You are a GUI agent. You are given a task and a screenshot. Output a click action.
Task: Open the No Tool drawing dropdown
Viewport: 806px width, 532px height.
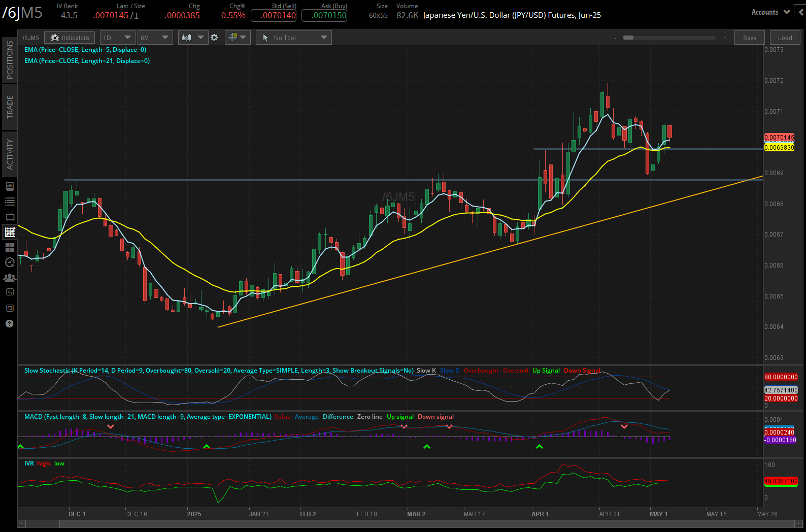pos(294,38)
